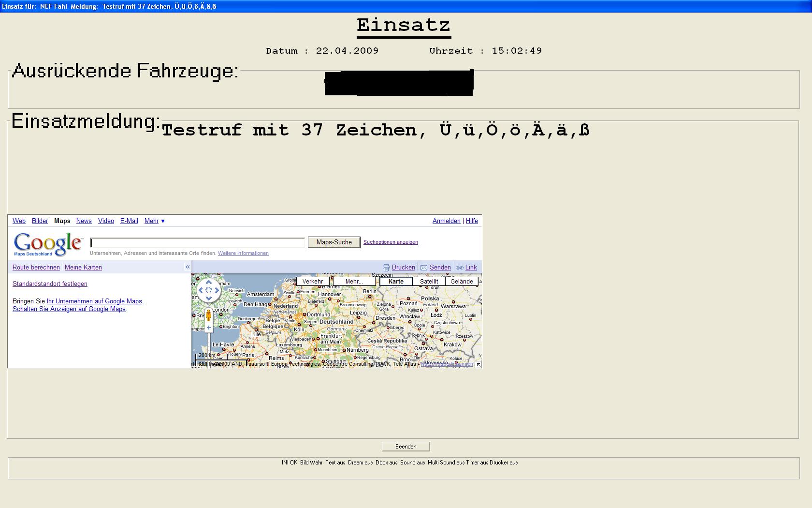Open the Bilder tab in Google bar
This screenshot has height=508, width=812.
pos(40,221)
